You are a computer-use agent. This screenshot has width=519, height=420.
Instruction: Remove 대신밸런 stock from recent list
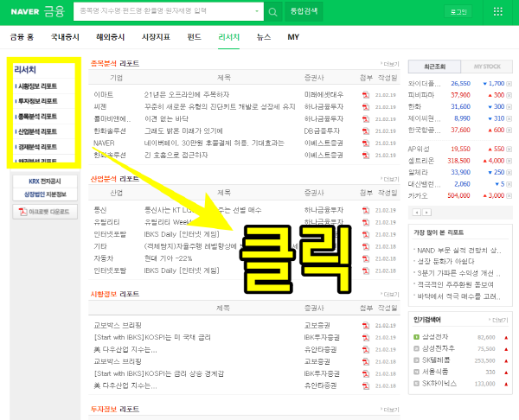[509, 184]
